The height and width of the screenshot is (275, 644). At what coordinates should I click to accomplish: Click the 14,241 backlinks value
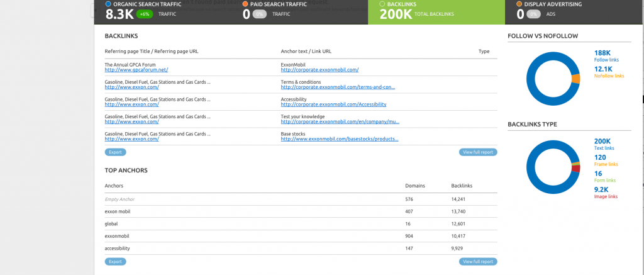pyautogui.click(x=458, y=199)
